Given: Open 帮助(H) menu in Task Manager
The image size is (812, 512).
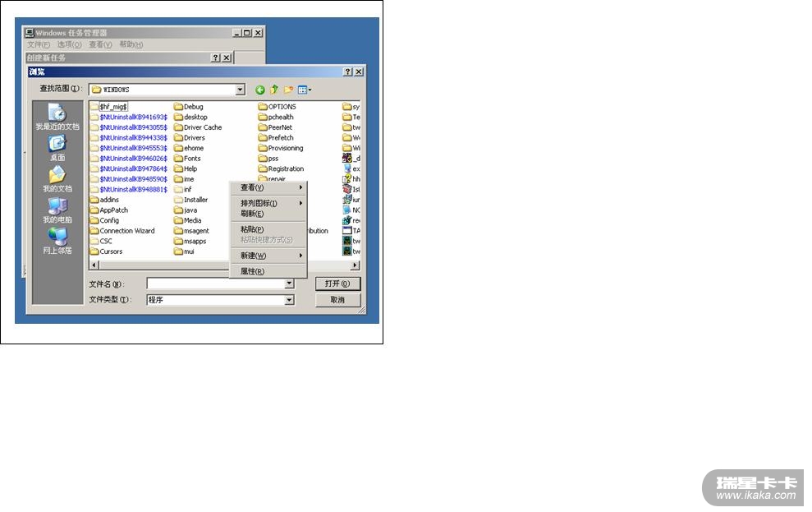Looking at the screenshot, I should pyautogui.click(x=131, y=44).
